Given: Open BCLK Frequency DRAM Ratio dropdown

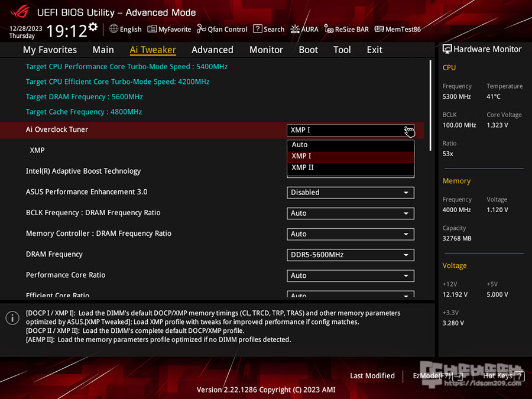Looking at the screenshot, I should (351, 213).
